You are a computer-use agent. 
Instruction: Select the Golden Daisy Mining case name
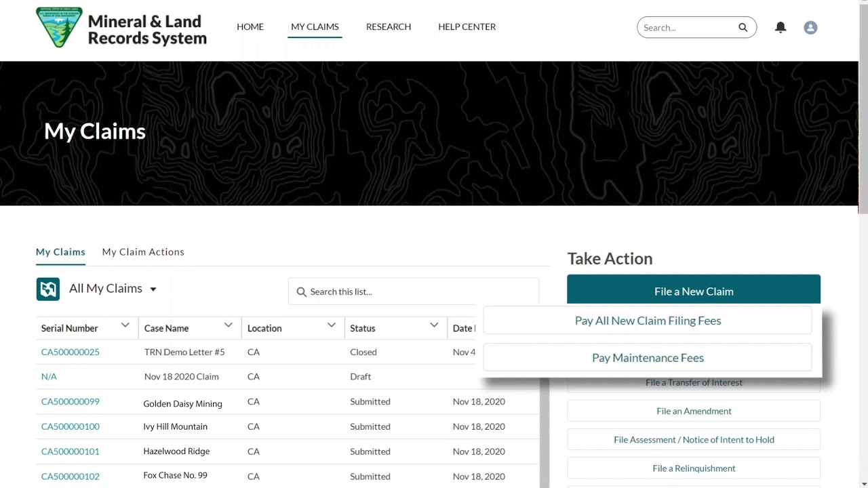[x=182, y=403]
